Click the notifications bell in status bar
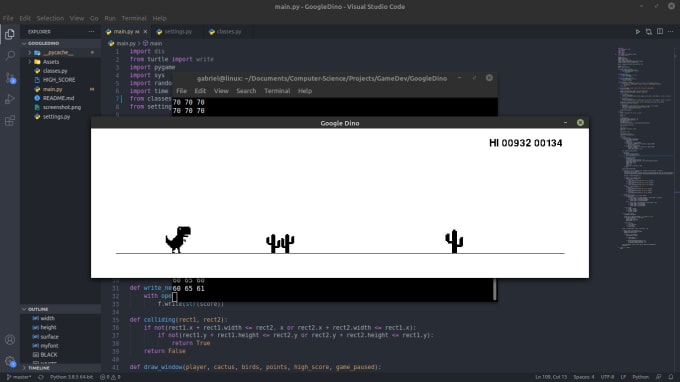The height and width of the screenshot is (382, 680). click(x=671, y=377)
